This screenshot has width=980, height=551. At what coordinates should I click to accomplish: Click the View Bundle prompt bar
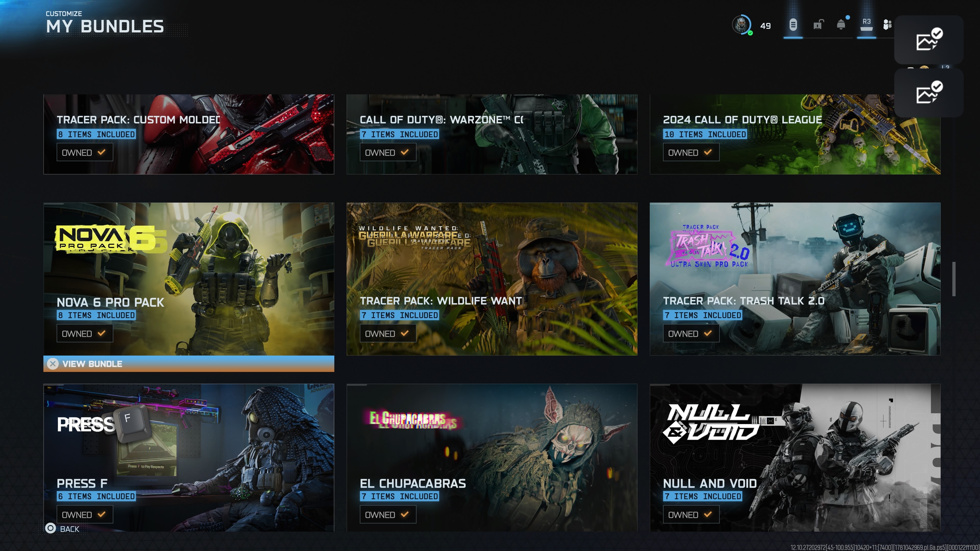(189, 364)
